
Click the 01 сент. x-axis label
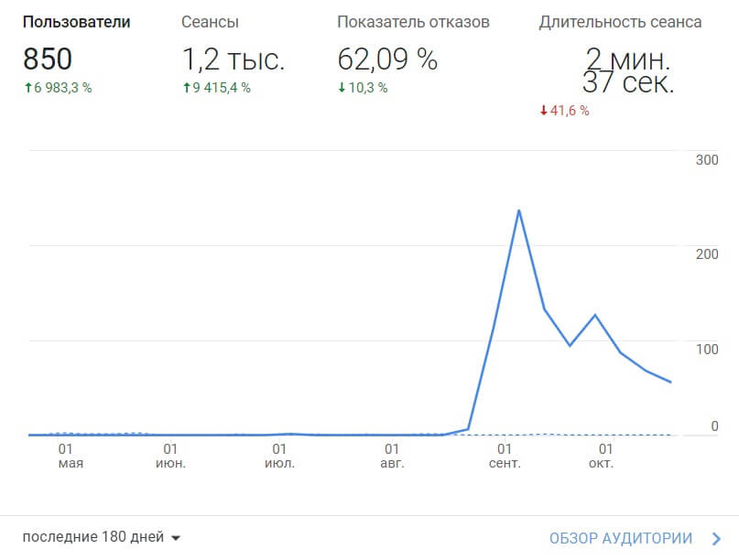(504, 456)
